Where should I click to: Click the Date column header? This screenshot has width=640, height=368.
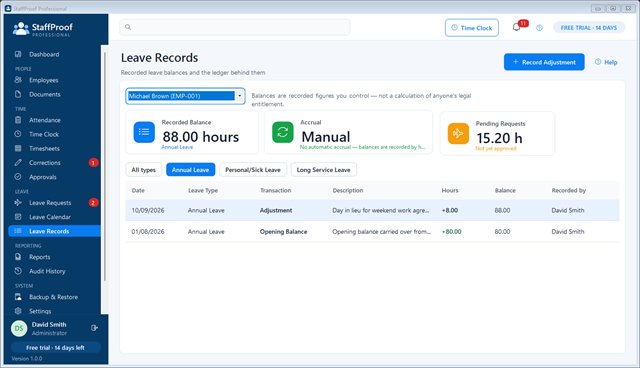[138, 190]
